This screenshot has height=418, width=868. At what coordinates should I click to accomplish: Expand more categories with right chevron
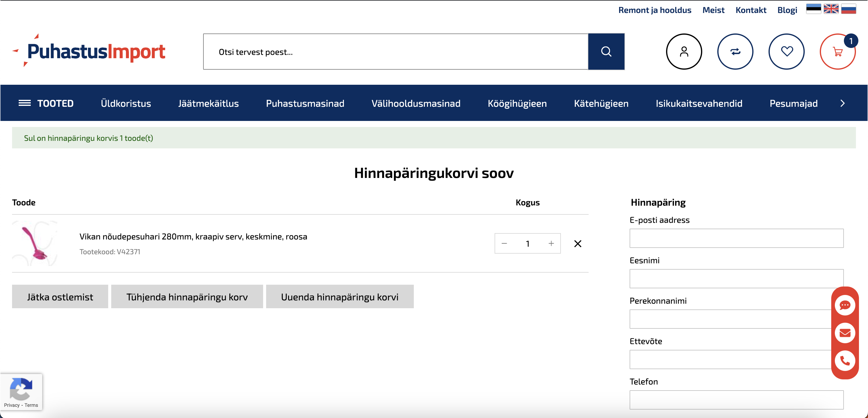tap(842, 103)
